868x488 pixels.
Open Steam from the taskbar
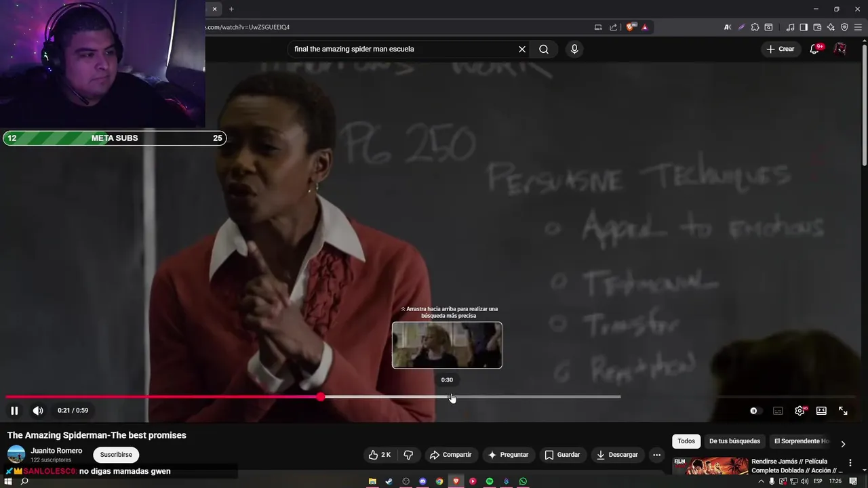[x=389, y=481]
